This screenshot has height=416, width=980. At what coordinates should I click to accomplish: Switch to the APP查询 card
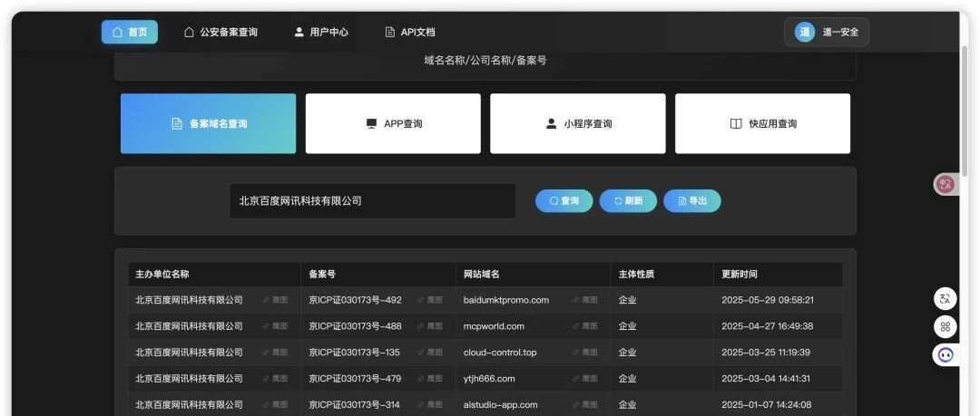(393, 123)
